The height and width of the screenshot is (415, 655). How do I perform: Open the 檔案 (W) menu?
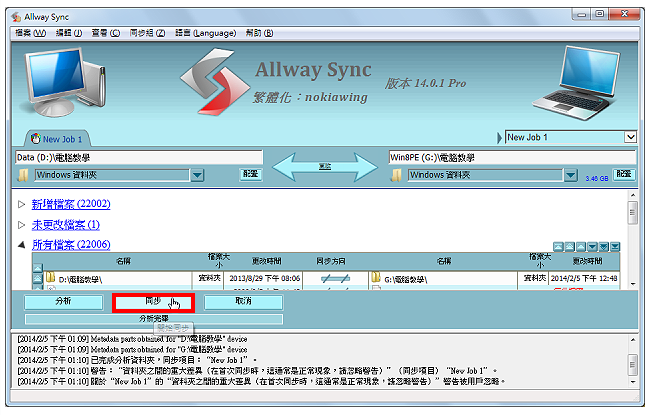point(30,33)
